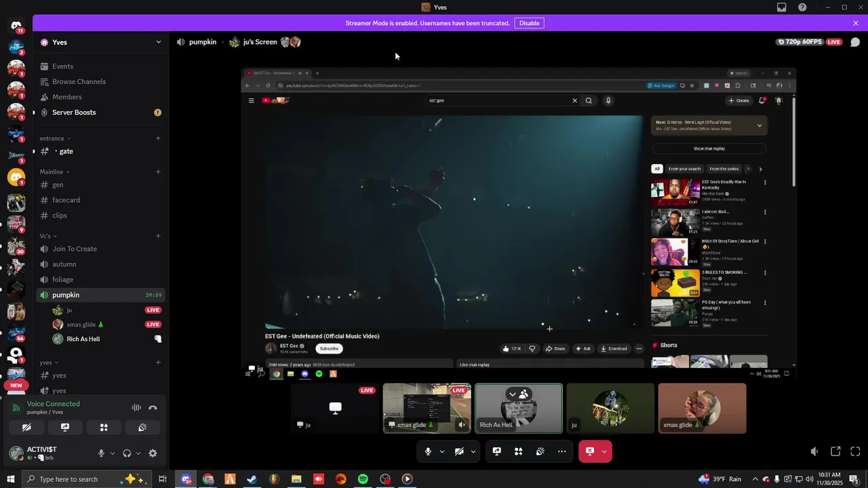Join the Join To Create voice channel
This screenshot has width=868, height=488.
100,249
